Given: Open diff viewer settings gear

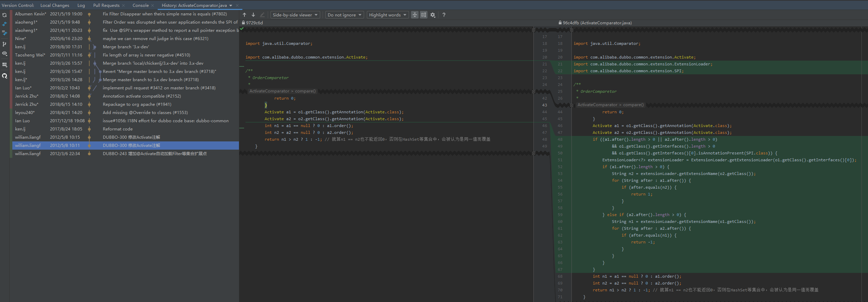Looking at the screenshot, I should (433, 15).
